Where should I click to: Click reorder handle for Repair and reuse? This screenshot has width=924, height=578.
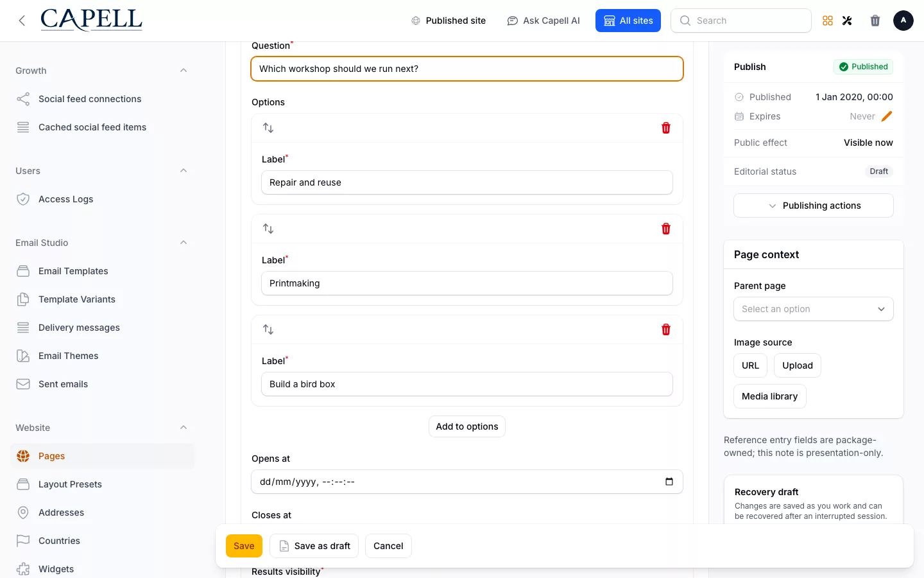coord(268,128)
